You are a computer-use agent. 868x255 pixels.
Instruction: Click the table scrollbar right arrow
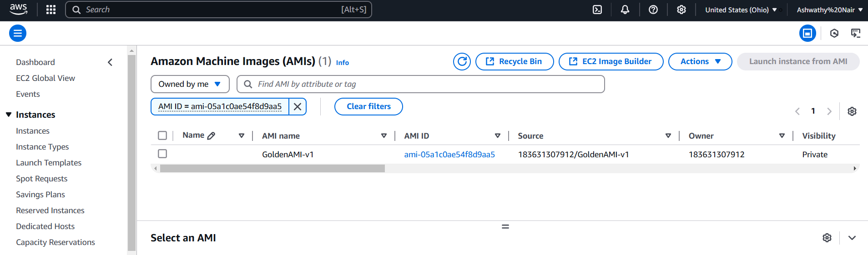[x=855, y=169]
